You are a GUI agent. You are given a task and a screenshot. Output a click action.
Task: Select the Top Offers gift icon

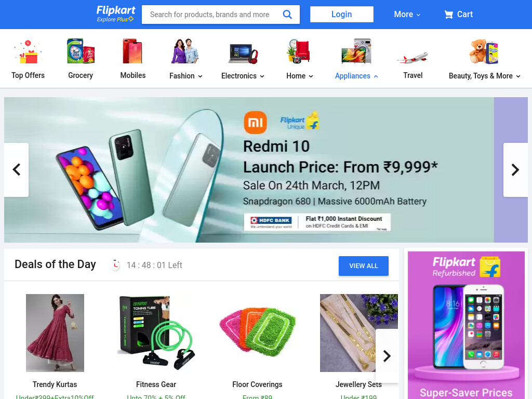pos(28,51)
